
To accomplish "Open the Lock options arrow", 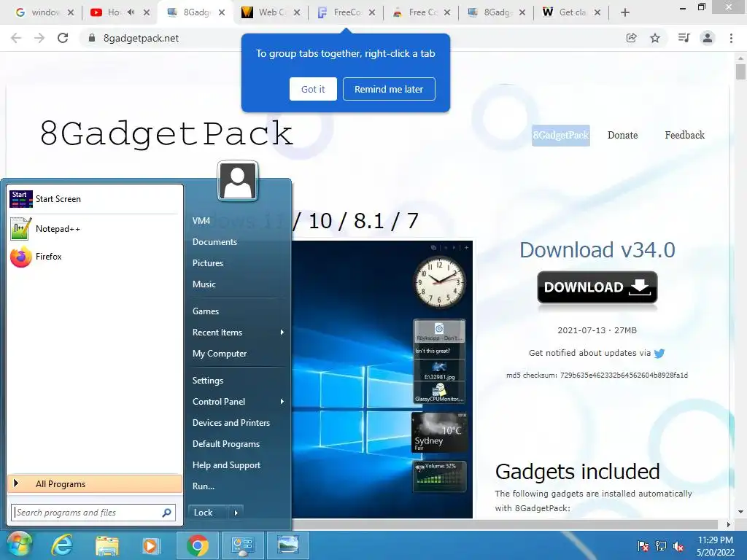I will tap(236, 513).
